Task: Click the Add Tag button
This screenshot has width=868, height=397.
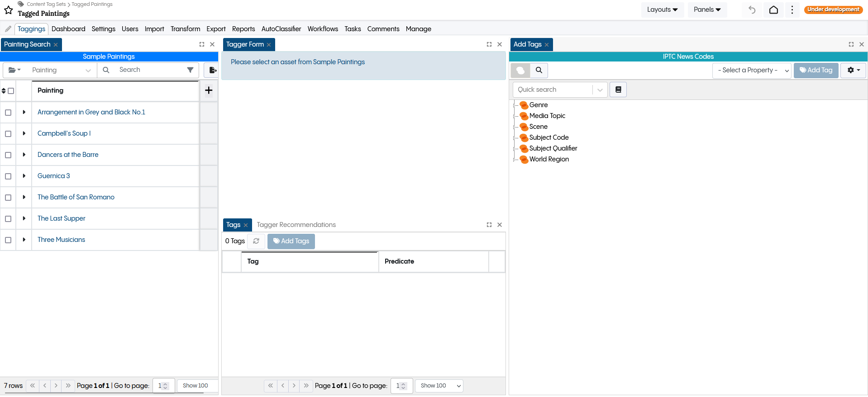Action: (x=816, y=70)
